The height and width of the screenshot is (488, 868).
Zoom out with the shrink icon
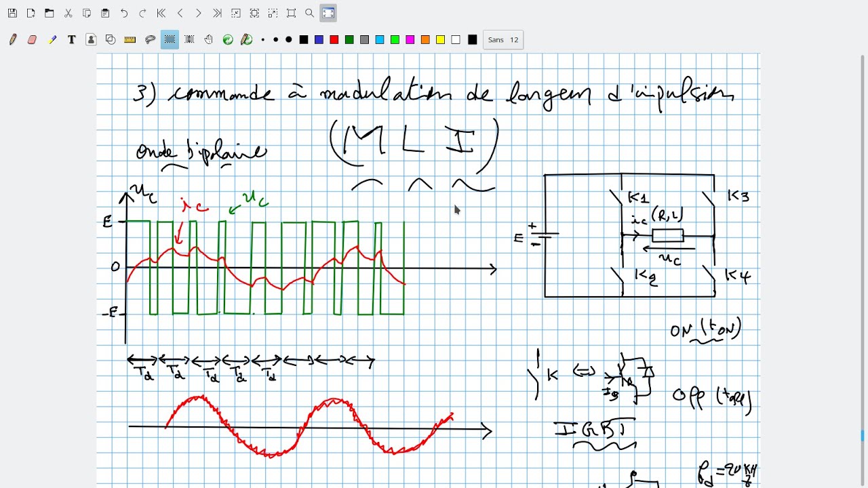[x=235, y=13]
